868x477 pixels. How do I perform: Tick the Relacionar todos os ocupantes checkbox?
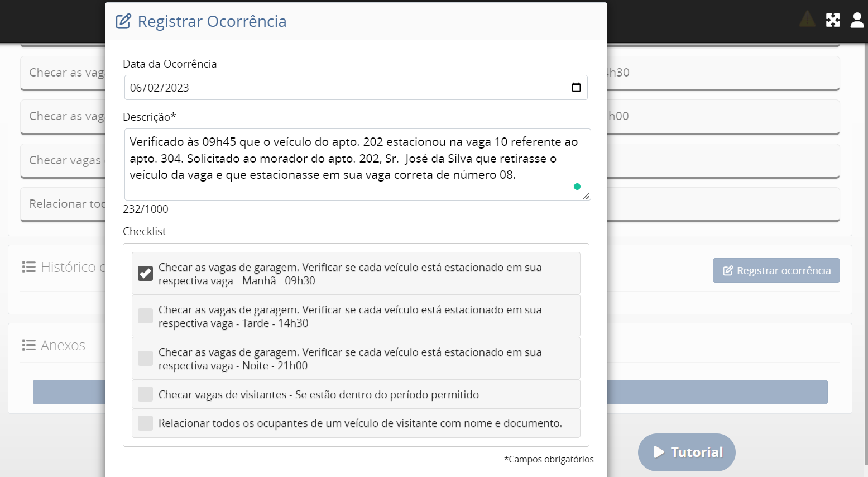(x=145, y=423)
